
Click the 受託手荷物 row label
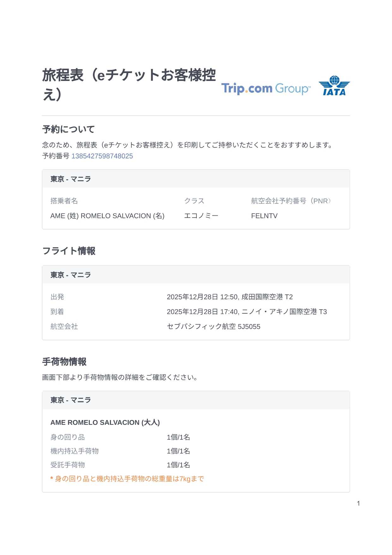pos(68,465)
